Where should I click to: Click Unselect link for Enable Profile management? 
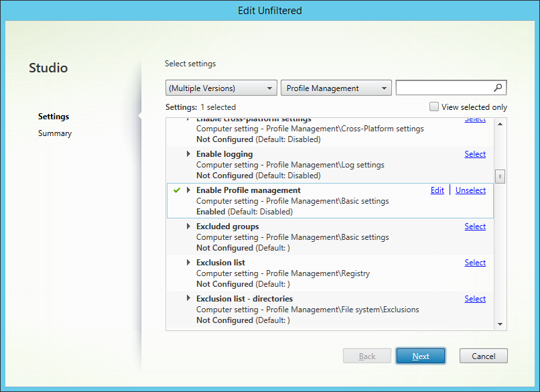point(470,190)
